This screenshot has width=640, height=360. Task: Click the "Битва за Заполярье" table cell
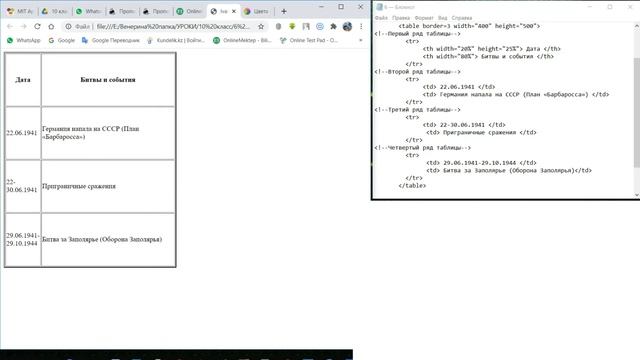click(108, 240)
